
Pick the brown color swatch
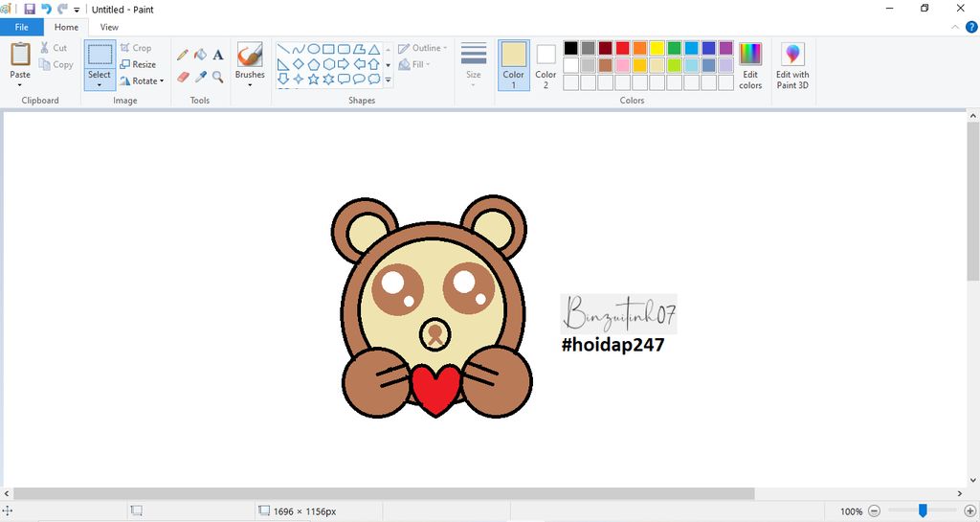click(605, 65)
